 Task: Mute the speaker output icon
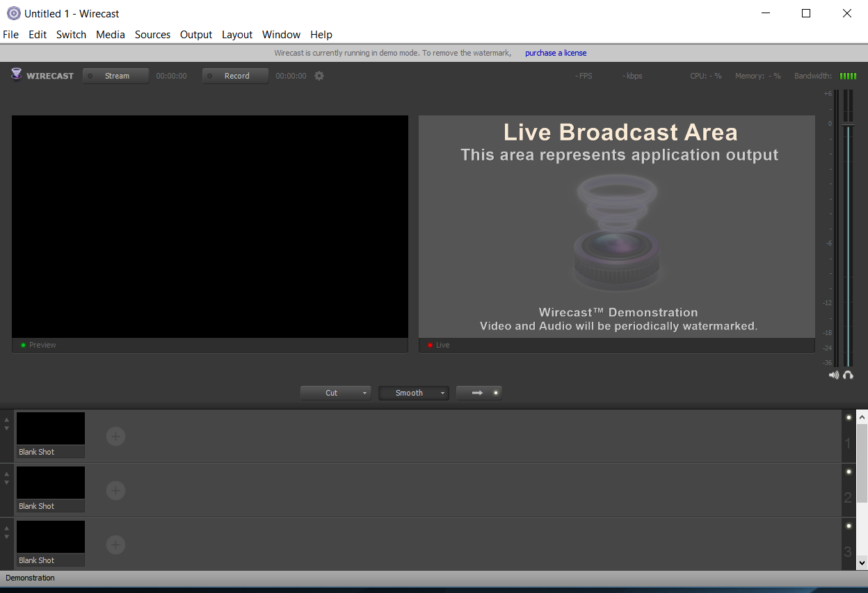(x=834, y=375)
